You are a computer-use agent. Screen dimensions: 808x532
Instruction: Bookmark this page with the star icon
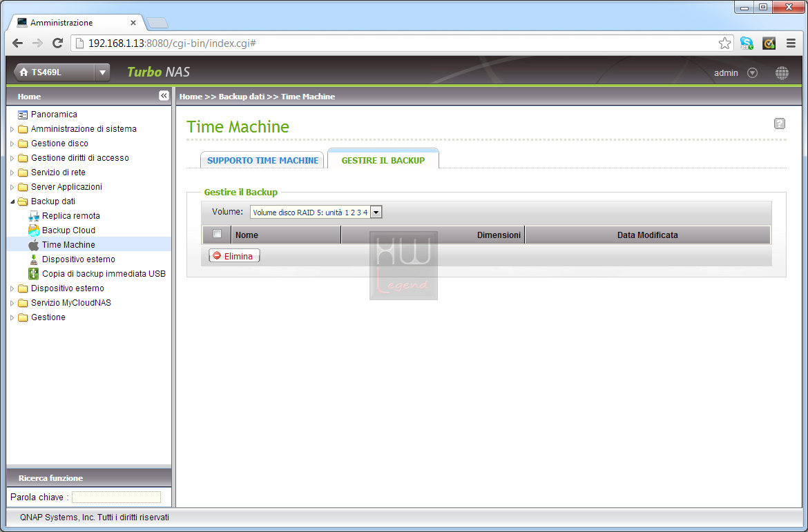(x=724, y=43)
